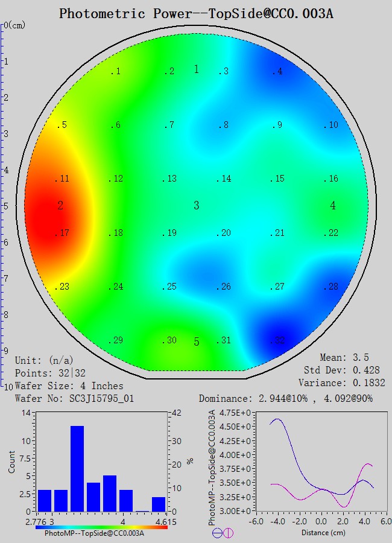Screen dimensions: 392x543
Task: Click the tallest histogram bar
Action: coord(77,468)
